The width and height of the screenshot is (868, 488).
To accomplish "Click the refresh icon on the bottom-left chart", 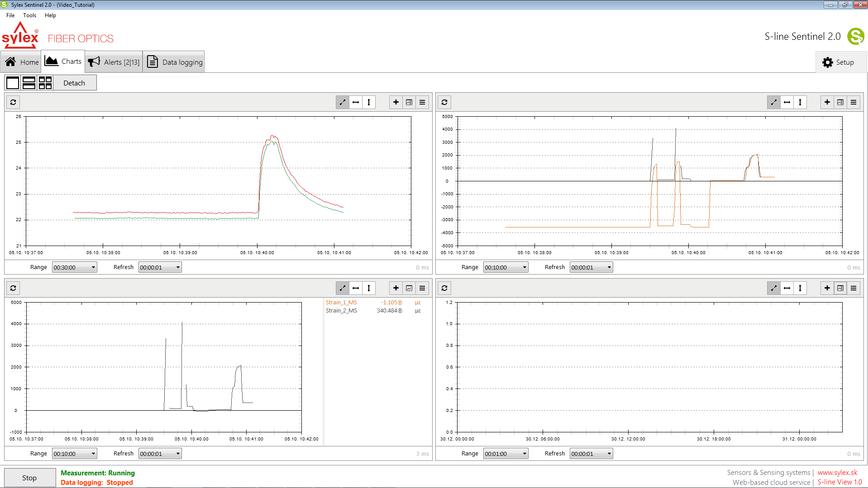I will pyautogui.click(x=13, y=288).
